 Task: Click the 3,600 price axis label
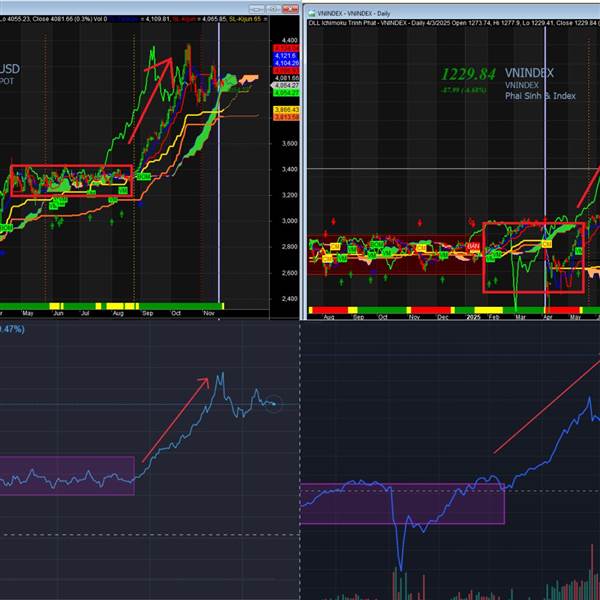coord(289,143)
